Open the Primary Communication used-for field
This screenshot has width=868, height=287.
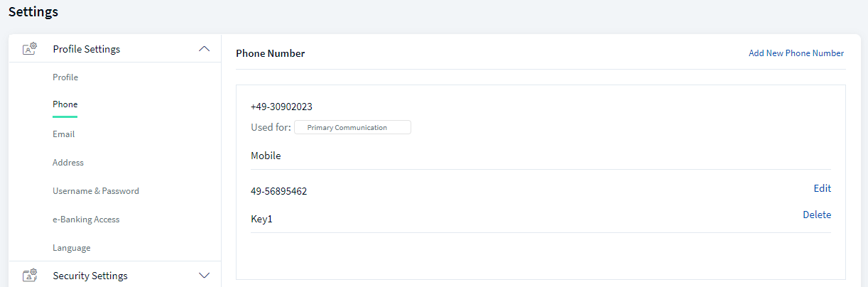pyautogui.click(x=352, y=128)
